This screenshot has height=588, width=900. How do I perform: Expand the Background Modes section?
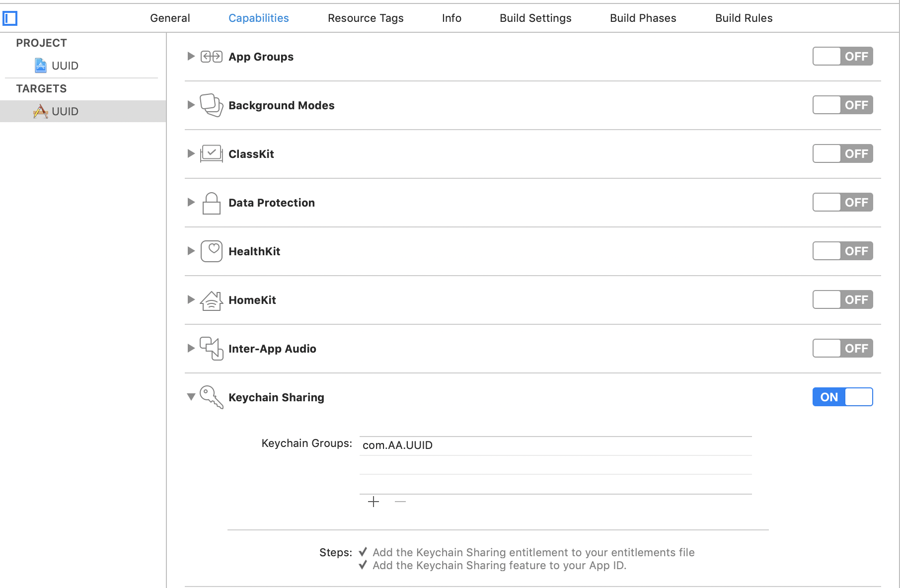coord(191,105)
